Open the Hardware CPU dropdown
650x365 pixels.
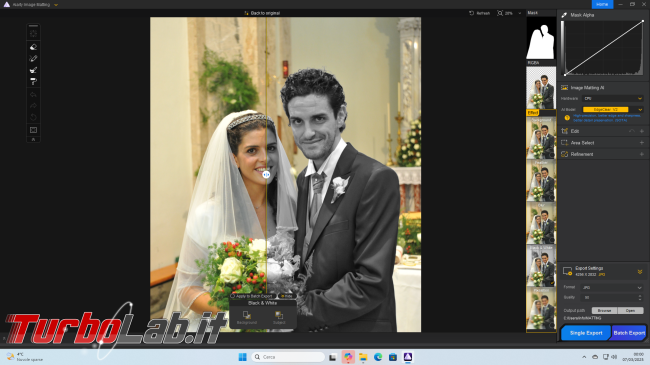click(x=613, y=99)
